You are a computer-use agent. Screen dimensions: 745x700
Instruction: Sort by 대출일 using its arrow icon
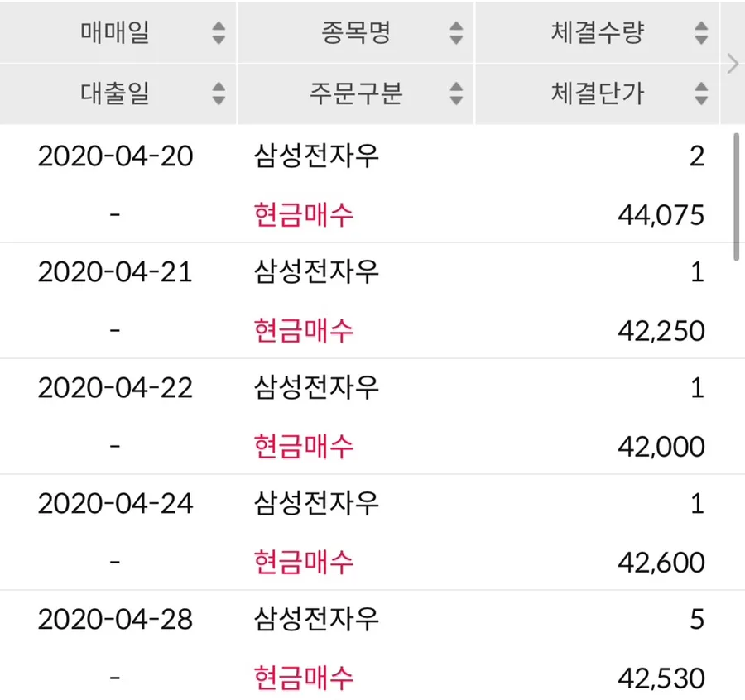pos(219,93)
